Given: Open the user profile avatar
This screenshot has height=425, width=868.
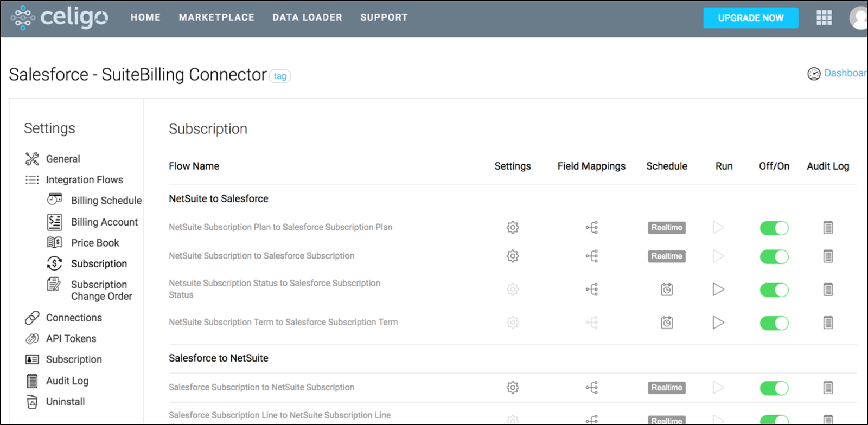Looking at the screenshot, I should 858,18.
